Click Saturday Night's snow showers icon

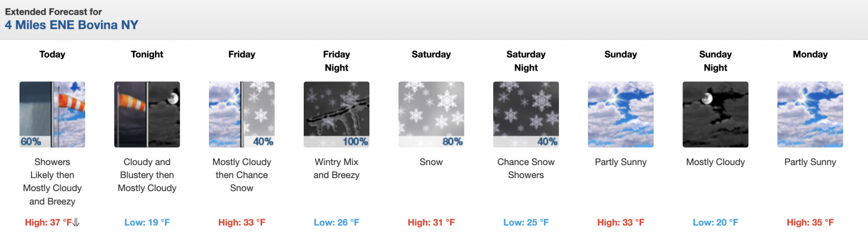526,115
